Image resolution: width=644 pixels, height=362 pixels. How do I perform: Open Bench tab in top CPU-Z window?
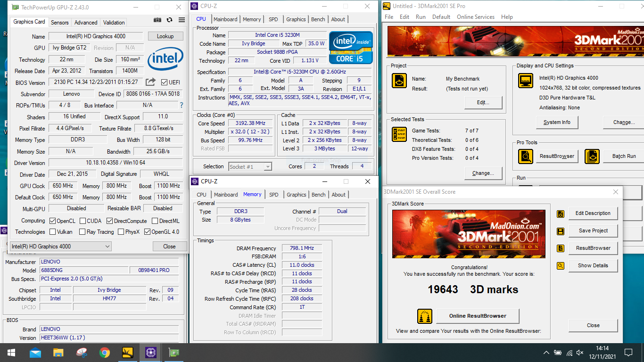[x=318, y=19]
